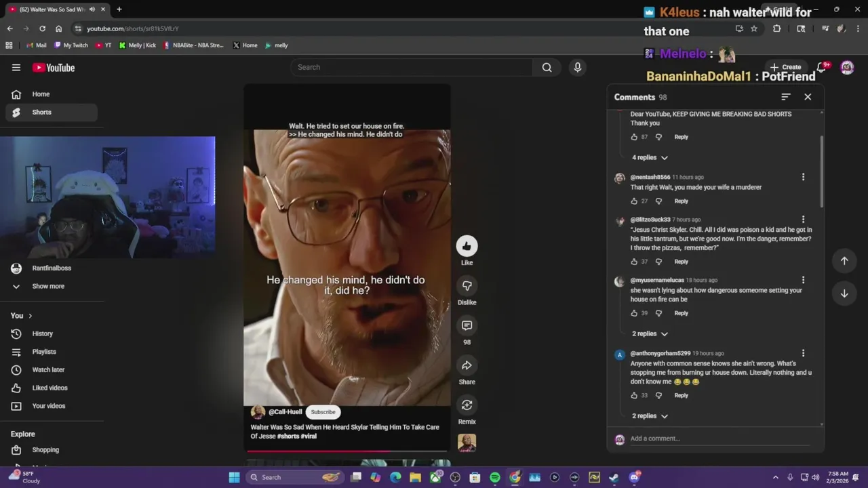Expand the 4 replies thread
The image size is (868, 488).
coord(650,157)
